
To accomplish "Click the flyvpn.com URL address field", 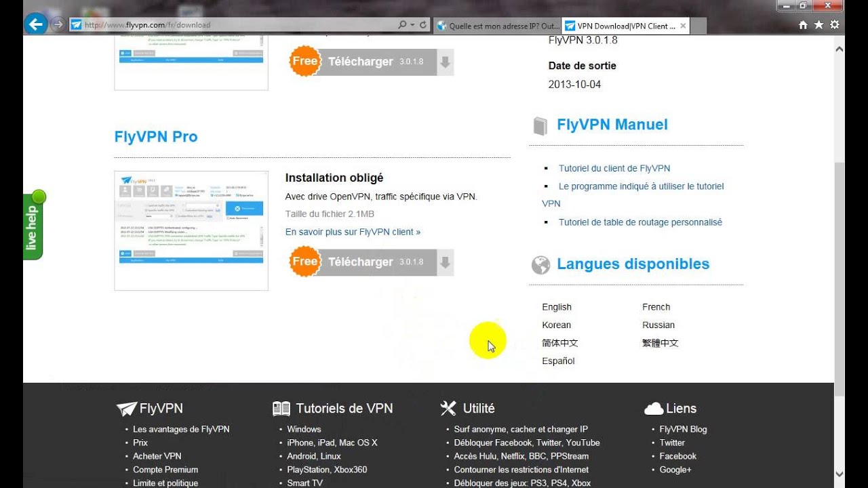I will click(x=234, y=25).
